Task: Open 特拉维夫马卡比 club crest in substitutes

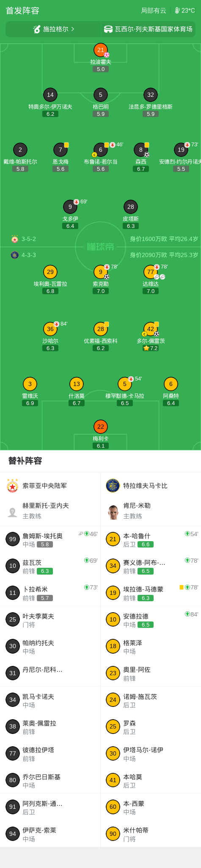Action: tap(113, 486)
